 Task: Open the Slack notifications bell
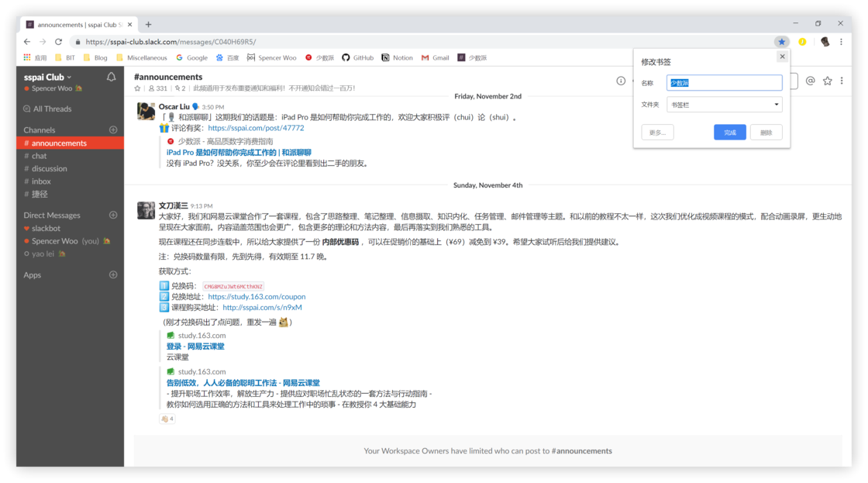[112, 77]
